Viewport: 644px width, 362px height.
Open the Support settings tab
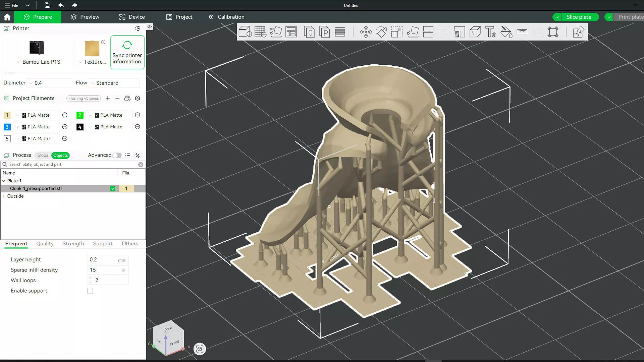pos(103,244)
